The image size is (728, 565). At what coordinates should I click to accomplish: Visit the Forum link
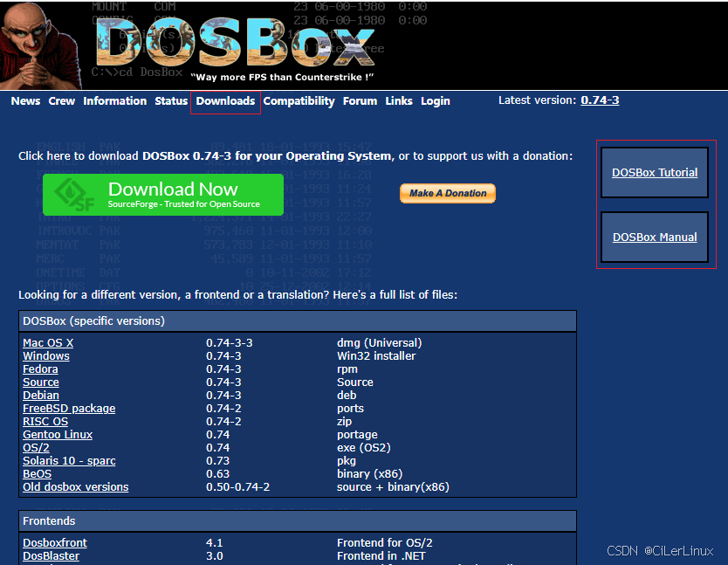pos(360,100)
